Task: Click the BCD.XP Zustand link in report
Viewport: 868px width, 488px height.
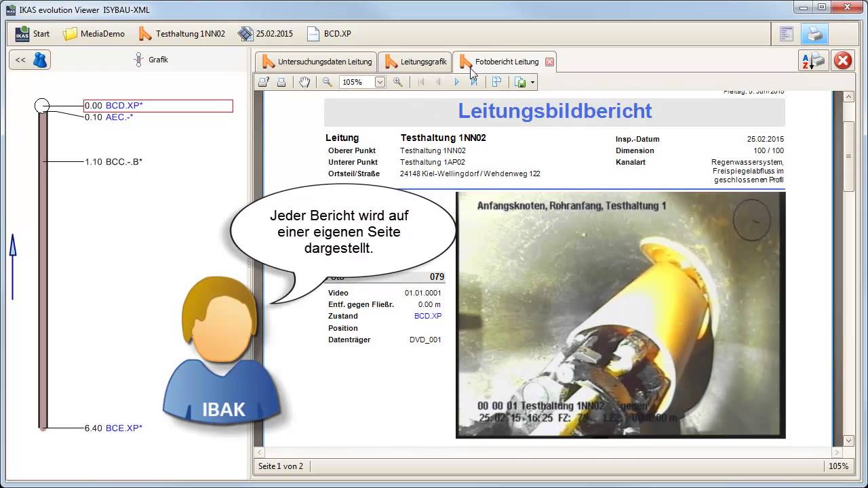Action: tap(428, 316)
